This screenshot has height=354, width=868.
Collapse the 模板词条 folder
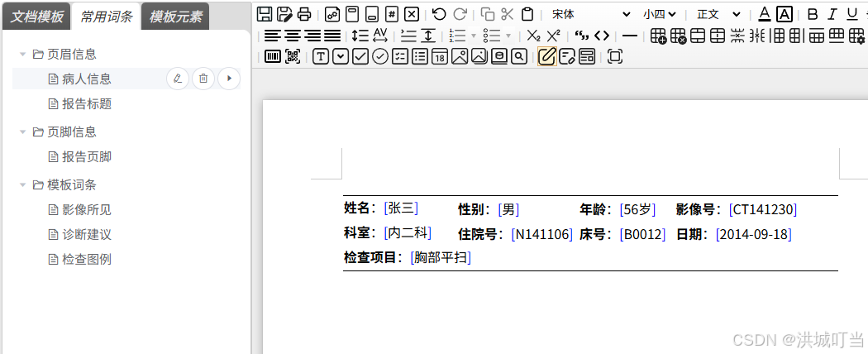pos(22,185)
